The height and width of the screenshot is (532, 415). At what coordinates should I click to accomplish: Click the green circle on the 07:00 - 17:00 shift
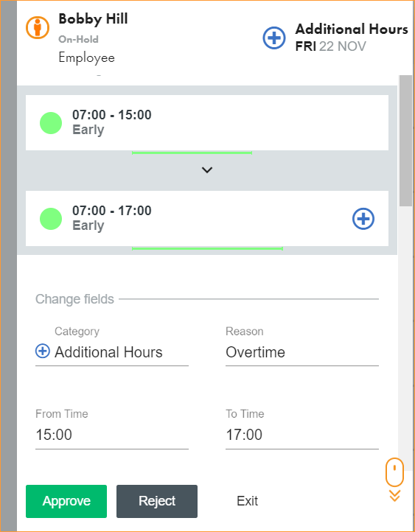pyautogui.click(x=51, y=219)
